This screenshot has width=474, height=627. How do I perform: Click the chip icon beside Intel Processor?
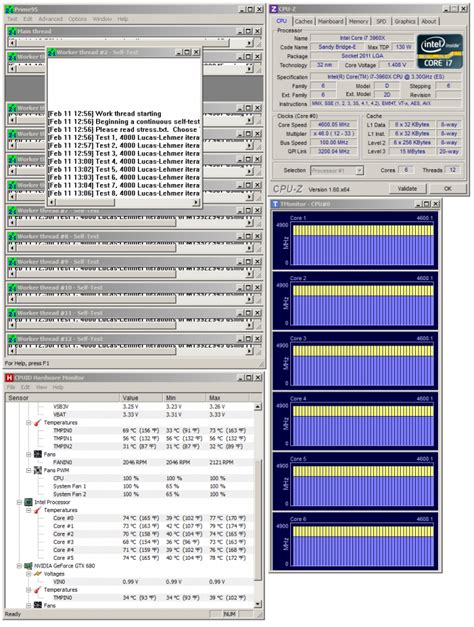point(28,502)
